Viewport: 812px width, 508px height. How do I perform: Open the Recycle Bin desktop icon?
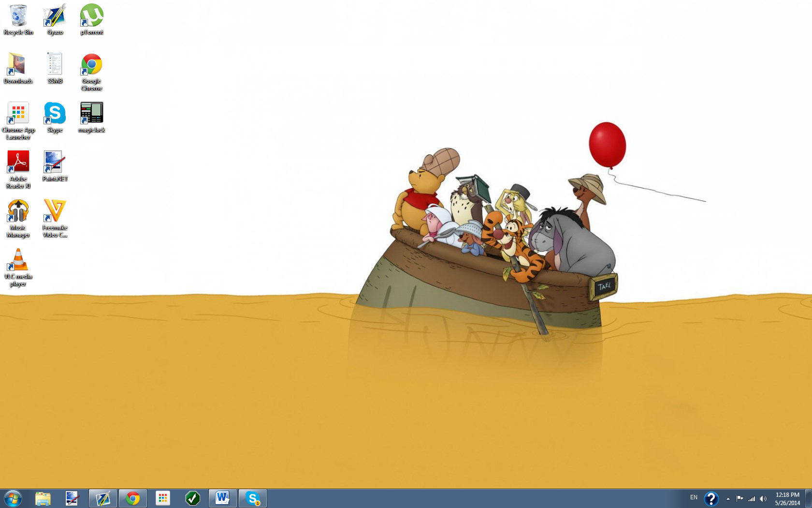[18, 19]
